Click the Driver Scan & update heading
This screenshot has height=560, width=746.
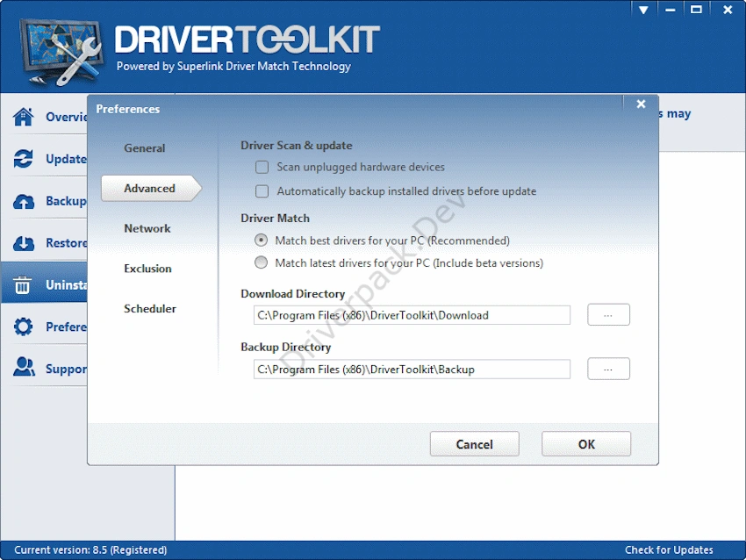297,145
